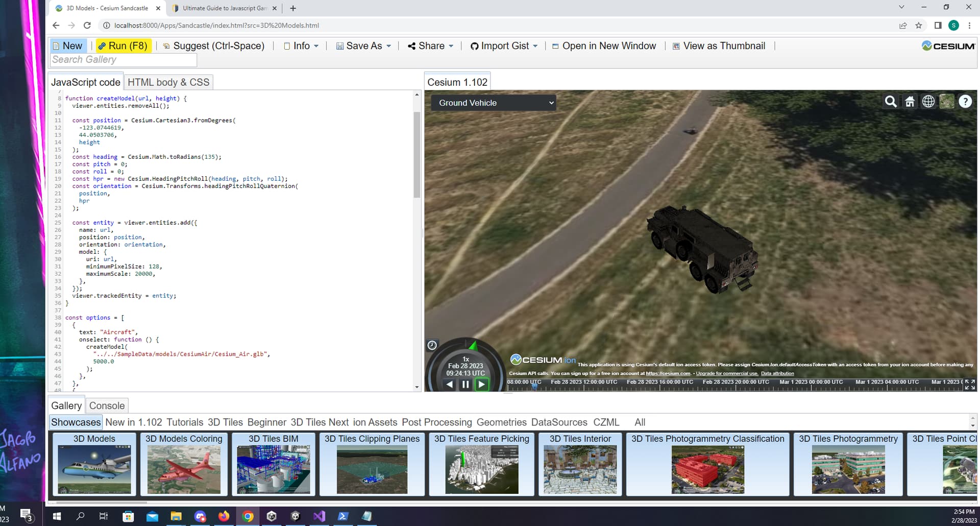The height and width of the screenshot is (526, 980).
Task: Open the Ground Vehicle model dropdown
Action: [494, 103]
